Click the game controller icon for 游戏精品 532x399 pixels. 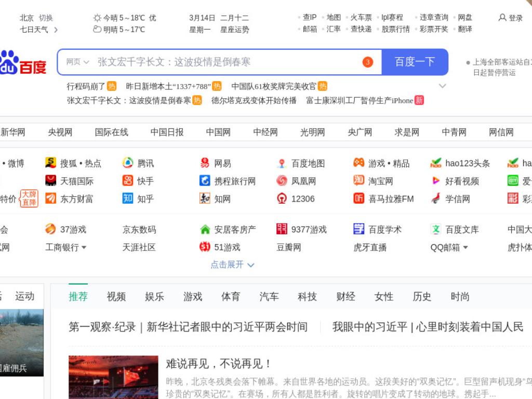tap(358, 163)
